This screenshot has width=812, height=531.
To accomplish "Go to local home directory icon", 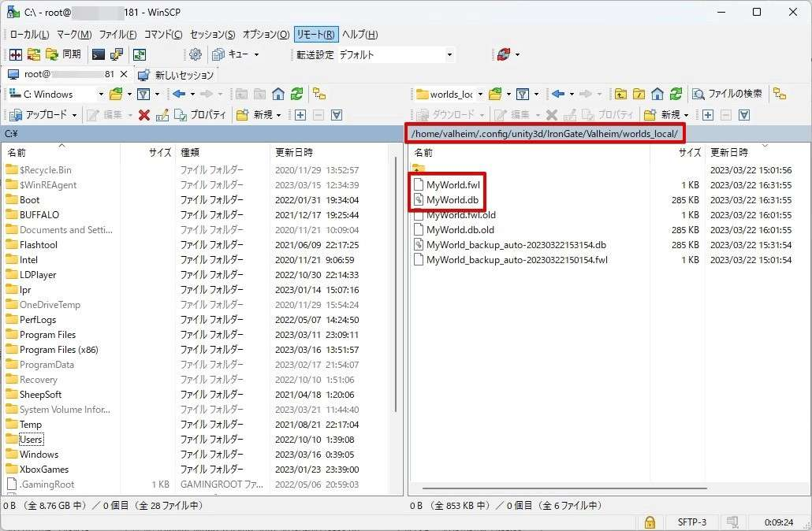I will point(278,94).
